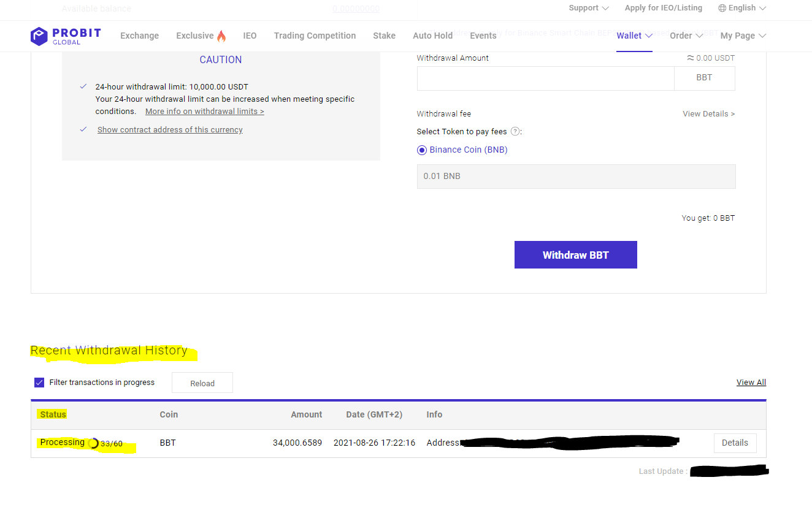Image resolution: width=812 pixels, height=526 pixels.
Task: Click View Details for withdrawal fee
Action: point(708,114)
